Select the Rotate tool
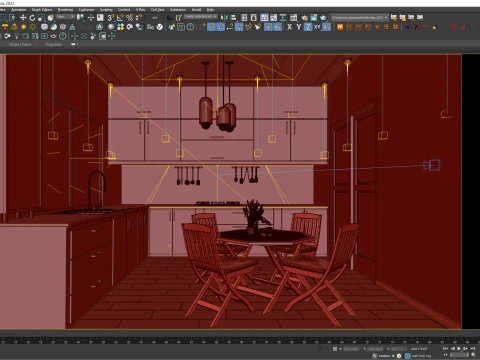Image resolution: width=480 pixels, height=360 pixels. 32,17
